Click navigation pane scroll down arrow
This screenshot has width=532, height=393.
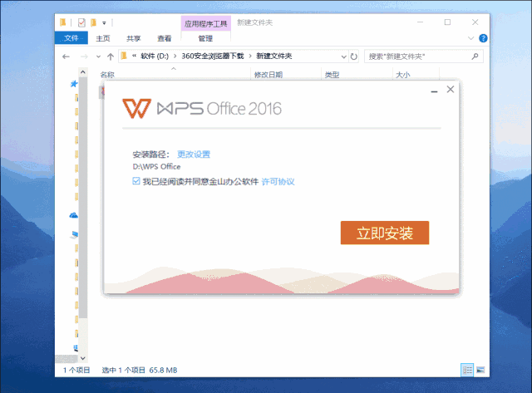[83, 358]
